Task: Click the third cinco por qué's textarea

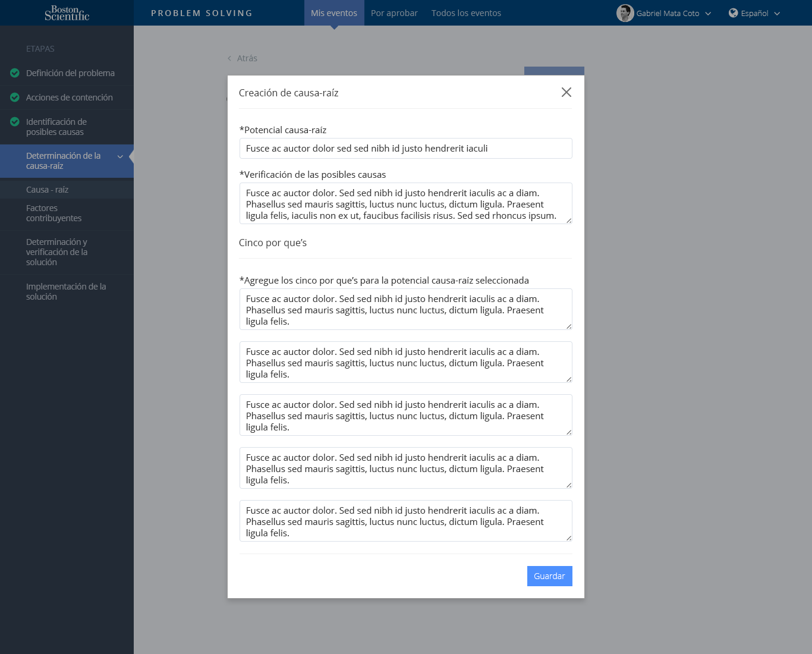Action: (406, 415)
